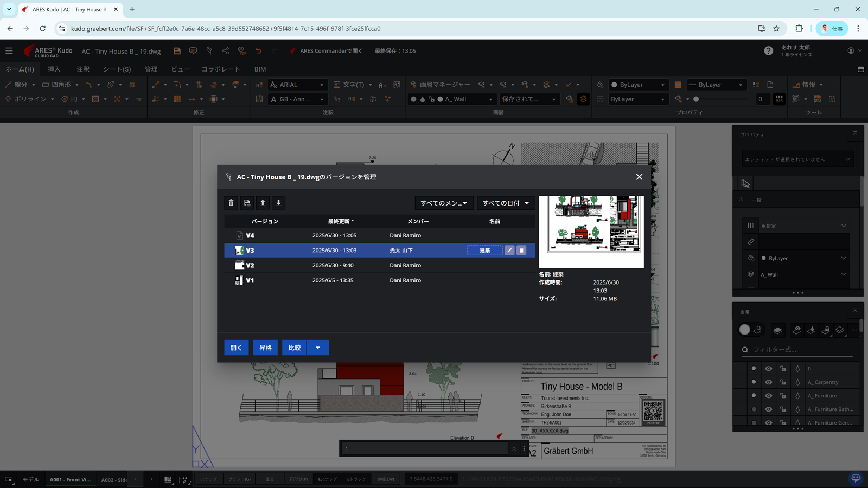Click the 昇格 promote button
This screenshot has width=868, height=488.
pyautogui.click(x=265, y=348)
